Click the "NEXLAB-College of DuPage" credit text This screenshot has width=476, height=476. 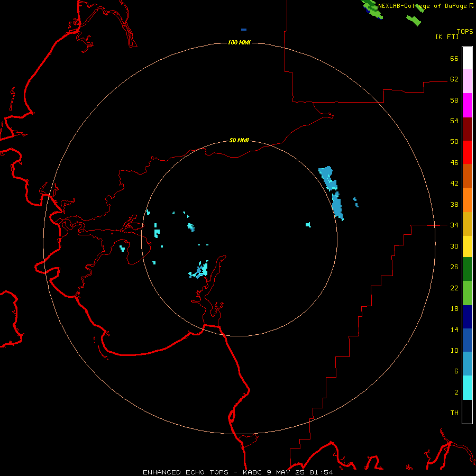[x=422, y=6]
